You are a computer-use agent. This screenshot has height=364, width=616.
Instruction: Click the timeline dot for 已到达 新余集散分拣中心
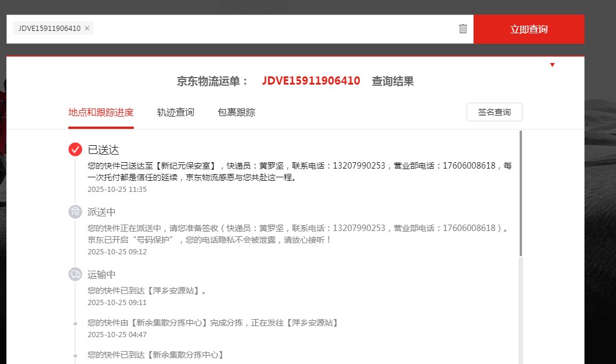click(75, 355)
